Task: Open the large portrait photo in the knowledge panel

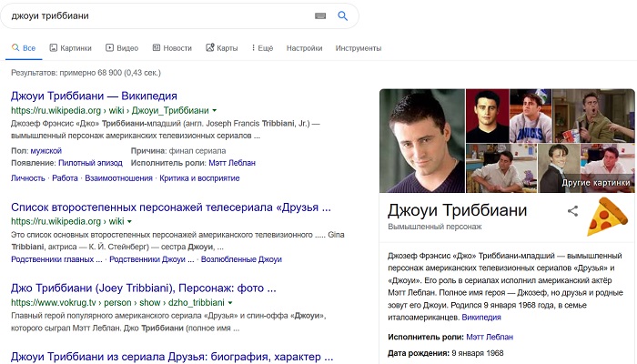Action: coord(422,140)
